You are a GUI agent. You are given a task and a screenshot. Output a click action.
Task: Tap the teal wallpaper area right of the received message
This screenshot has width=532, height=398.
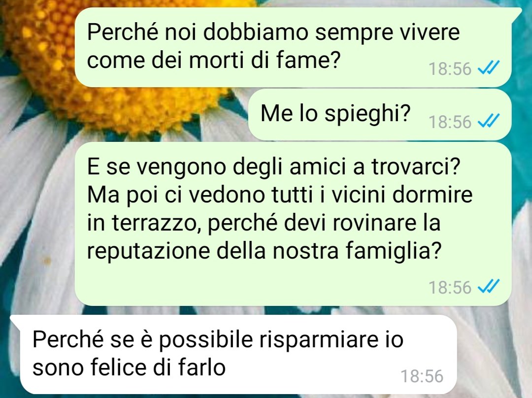[492, 353]
